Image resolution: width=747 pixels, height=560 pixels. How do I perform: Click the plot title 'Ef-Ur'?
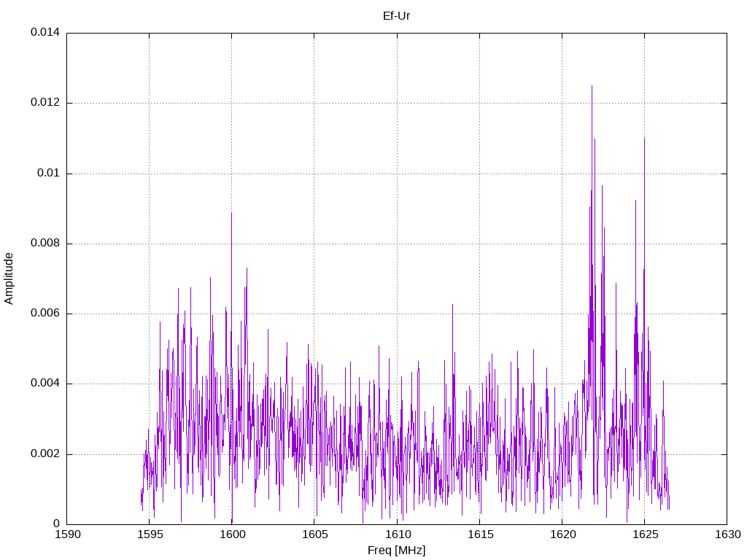pos(396,16)
